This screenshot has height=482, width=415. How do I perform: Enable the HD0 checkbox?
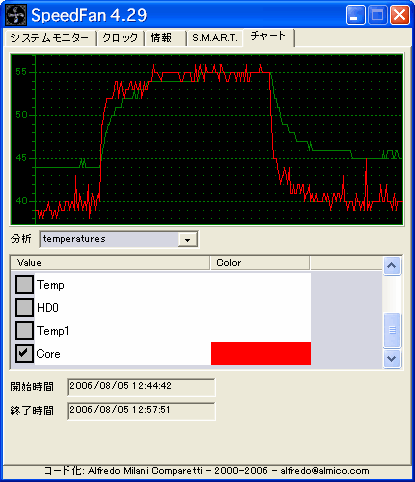click(x=24, y=307)
